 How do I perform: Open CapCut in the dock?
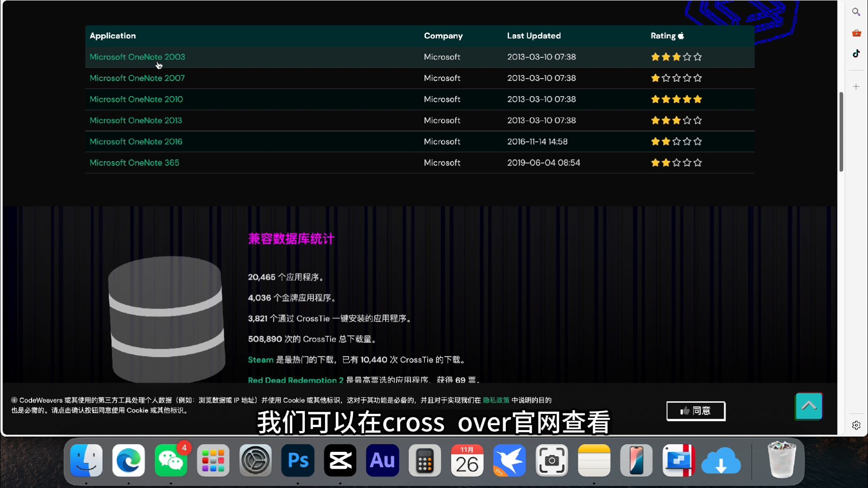tap(340, 460)
